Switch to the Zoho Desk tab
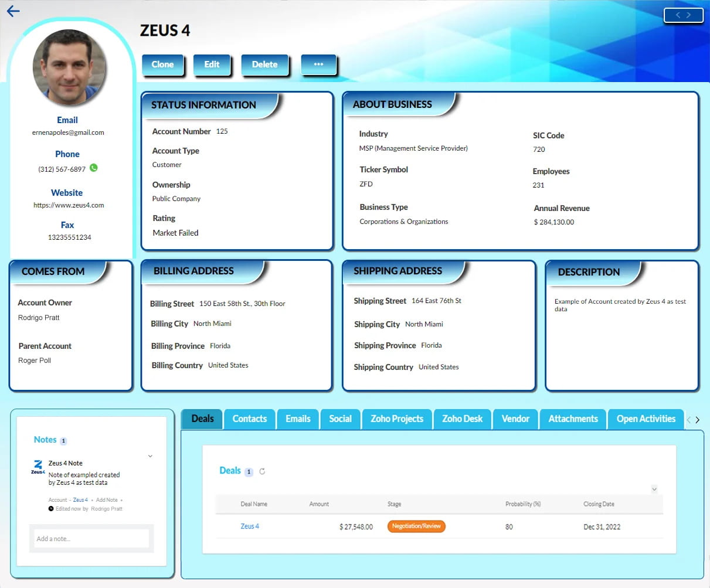Image resolution: width=710 pixels, height=588 pixels. point(463,419)
